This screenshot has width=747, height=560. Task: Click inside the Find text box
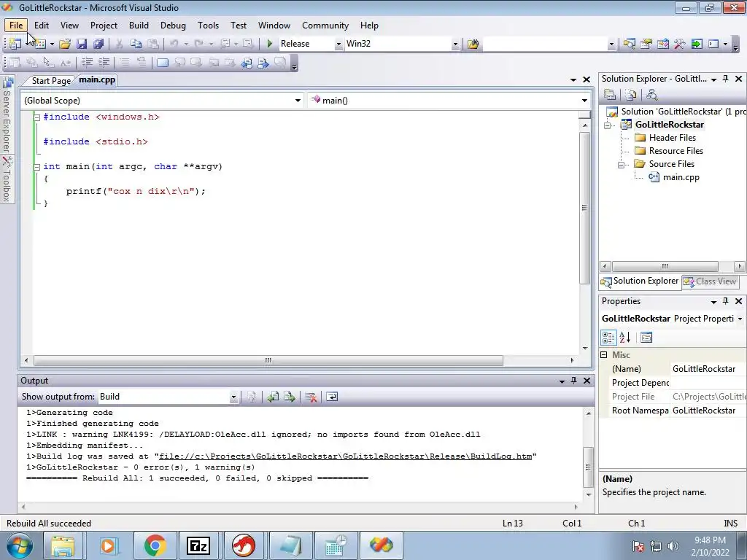tap(545, 44)
